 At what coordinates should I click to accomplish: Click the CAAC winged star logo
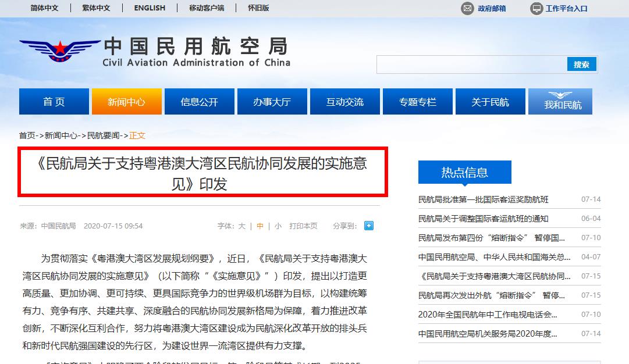pos(60,51)
